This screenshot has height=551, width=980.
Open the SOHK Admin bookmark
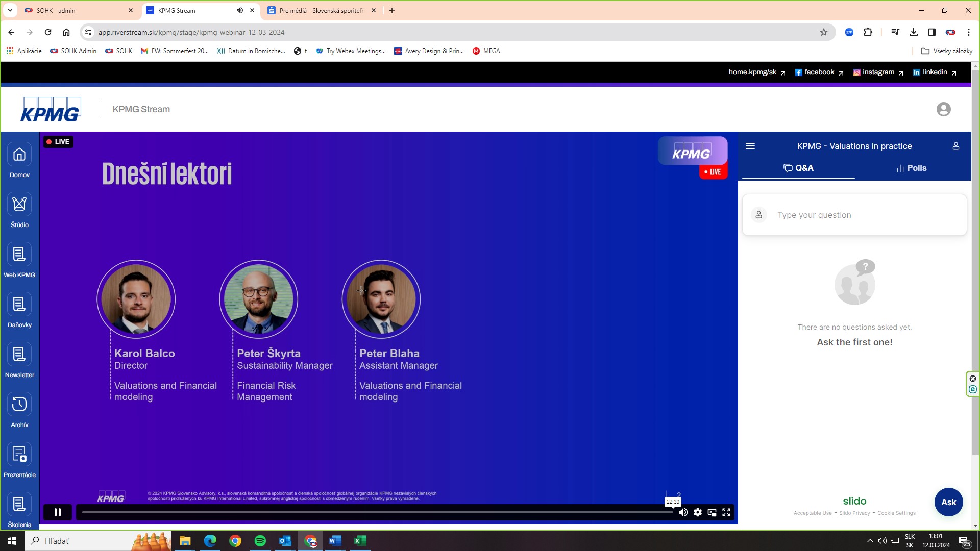pyautogui.click(x=73, y=51)
